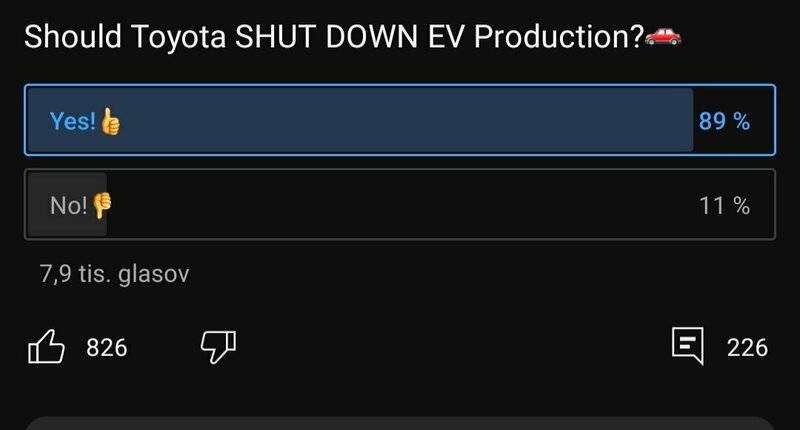The width and height of the screenshot is (800, 430).
Task: Open the "7,9 tis. glasov" vote count
Action: [114, 274]
